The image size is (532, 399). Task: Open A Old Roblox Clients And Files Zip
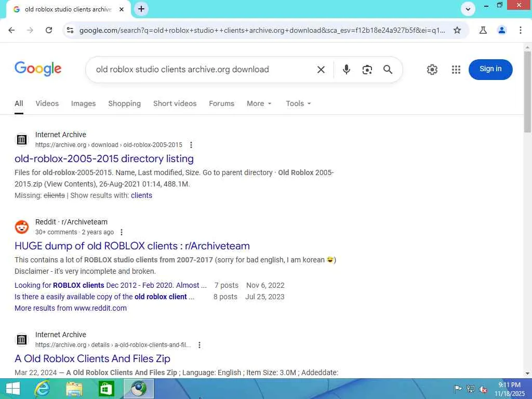tap(92, 358)
